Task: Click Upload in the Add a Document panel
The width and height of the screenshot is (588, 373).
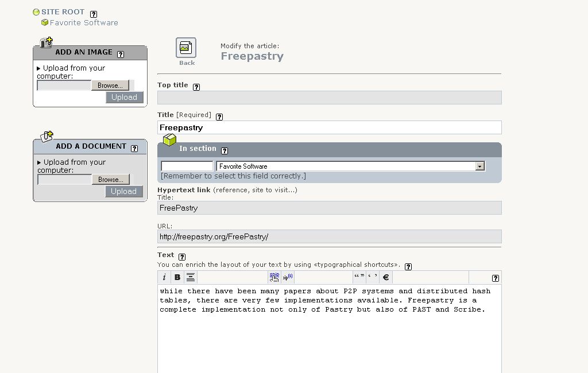Action: point(124,191)
